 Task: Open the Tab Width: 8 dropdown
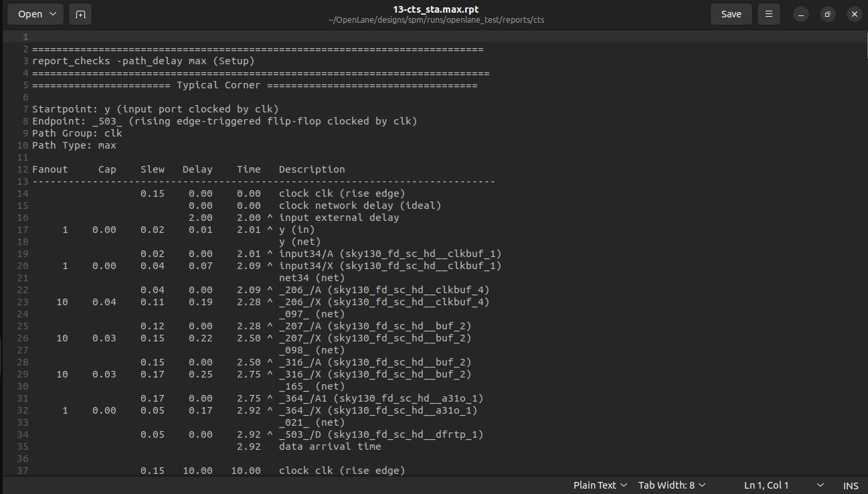671,485
